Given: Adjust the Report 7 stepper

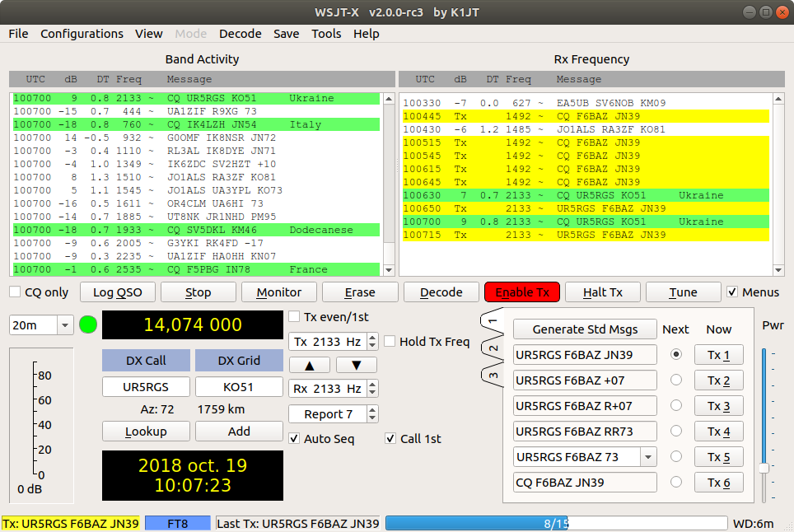Looking at the screenshot, I should (372, 414).
